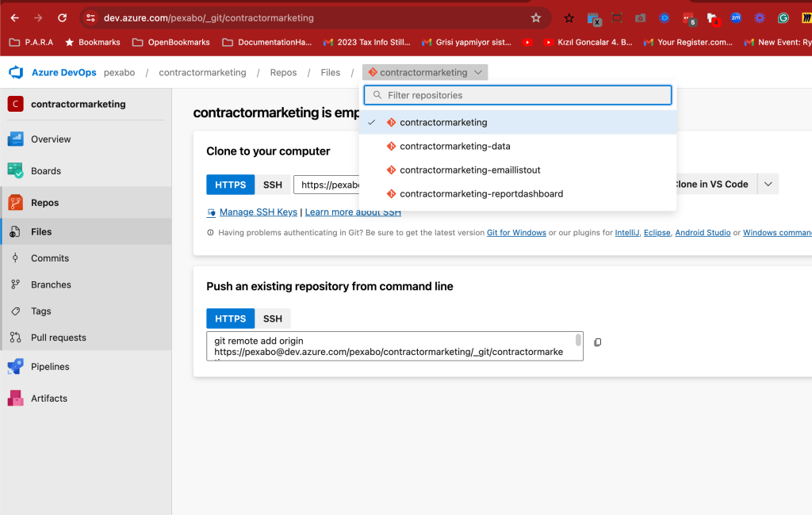Select HTTPS under Clone to your computer
The image size is (812, 515).
231,185
